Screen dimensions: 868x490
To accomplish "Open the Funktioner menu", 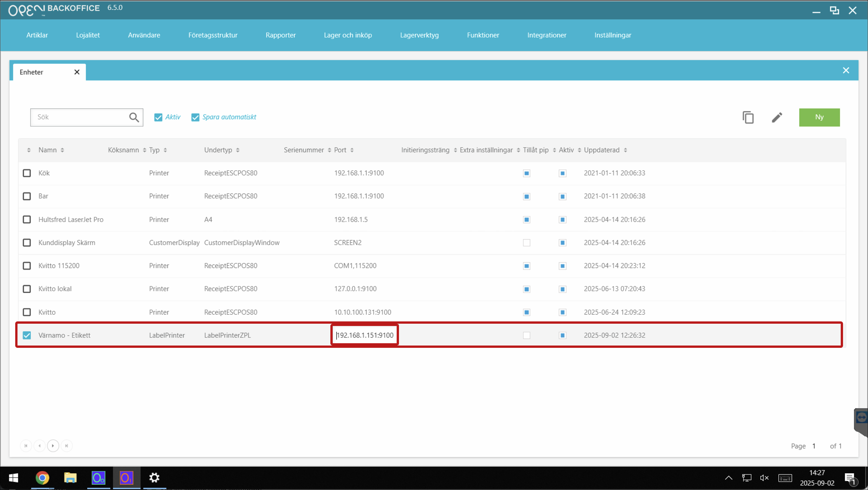I will (483, 35).
